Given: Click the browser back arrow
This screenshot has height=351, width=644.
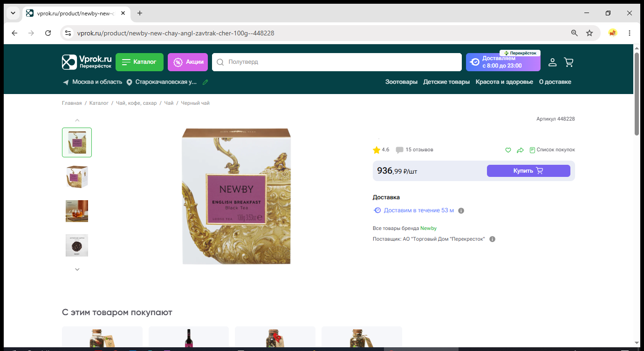Looking at the screenshot, I should point(14,33).
